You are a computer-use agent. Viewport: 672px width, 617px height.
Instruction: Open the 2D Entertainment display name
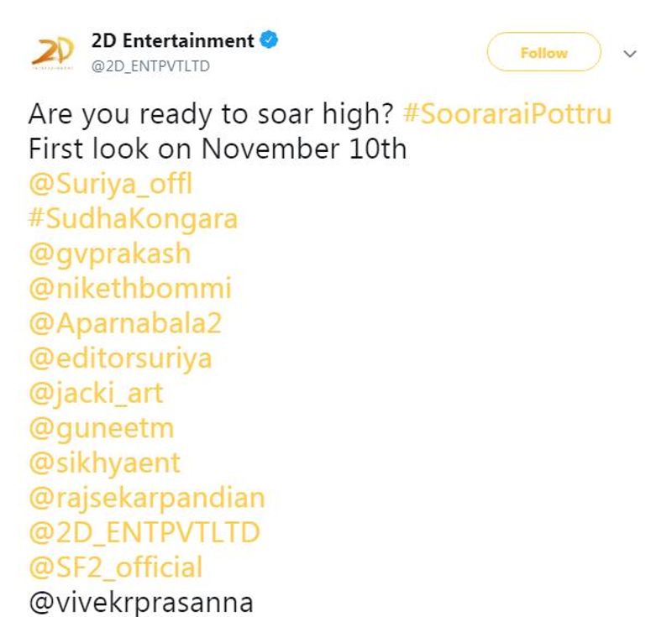pos(171,40)
